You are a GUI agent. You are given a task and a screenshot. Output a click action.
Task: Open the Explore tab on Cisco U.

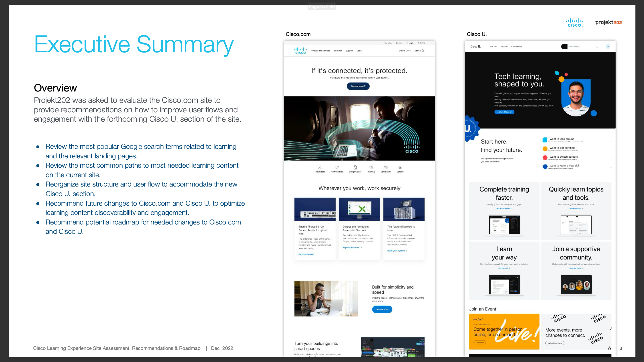[x=504, y=47]
